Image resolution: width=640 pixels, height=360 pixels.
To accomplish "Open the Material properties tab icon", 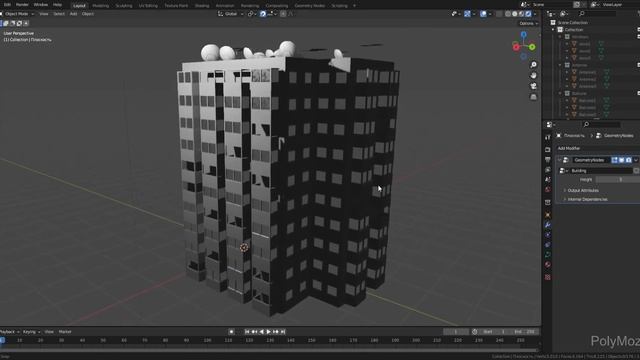I will (x=548, y=265).
